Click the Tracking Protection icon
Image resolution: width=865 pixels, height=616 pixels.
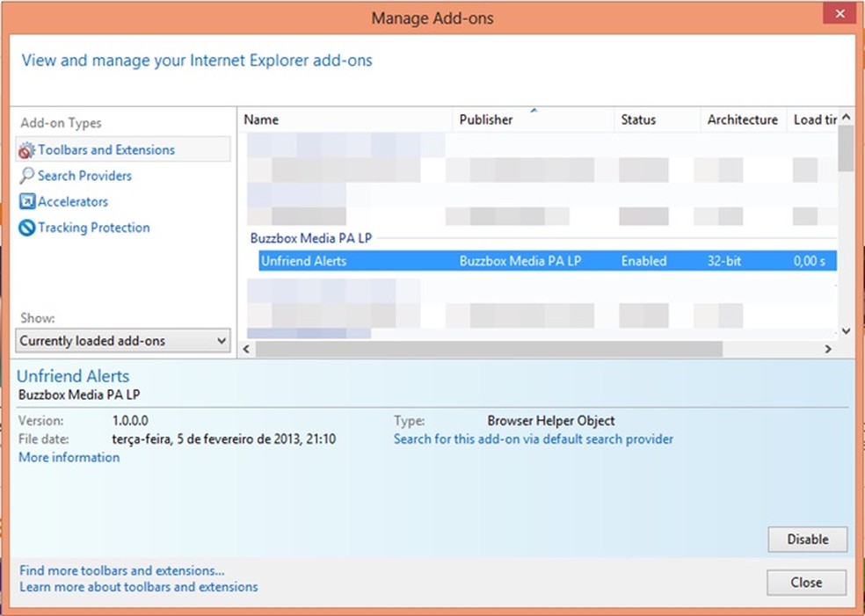pyautogui.click(x=27, y=228)
